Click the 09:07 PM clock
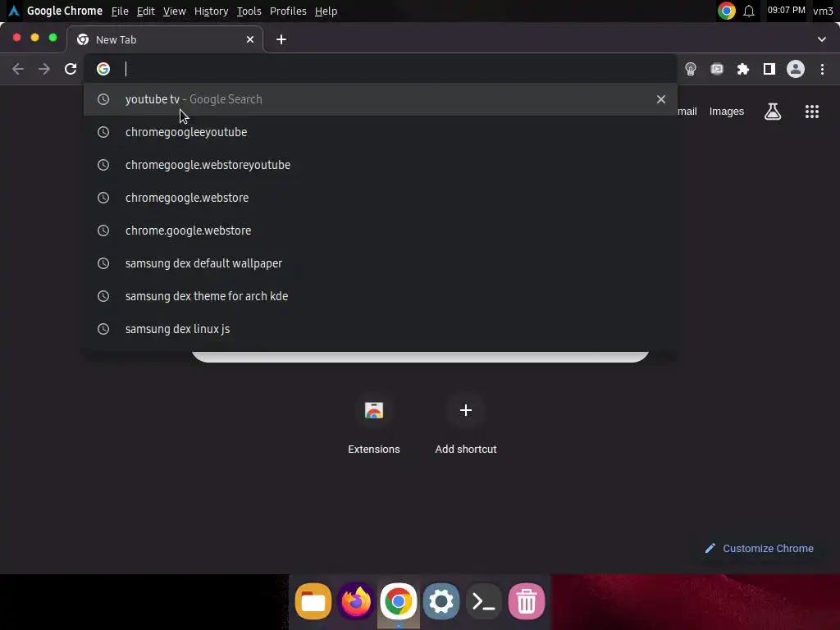This screenshot has height=630, width=840. pos(786,10)
